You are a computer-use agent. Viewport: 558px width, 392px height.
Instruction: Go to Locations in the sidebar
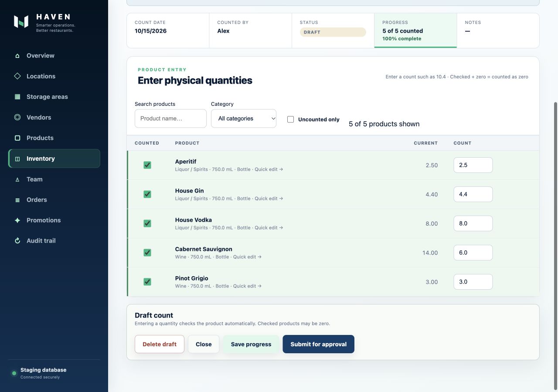54,76
